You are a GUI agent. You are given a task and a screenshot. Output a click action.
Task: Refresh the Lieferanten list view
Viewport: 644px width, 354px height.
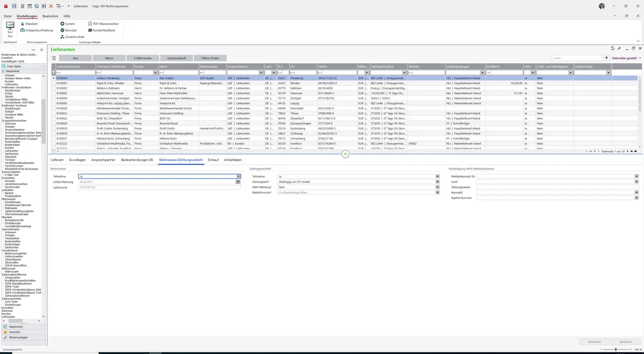pos(613,48)
